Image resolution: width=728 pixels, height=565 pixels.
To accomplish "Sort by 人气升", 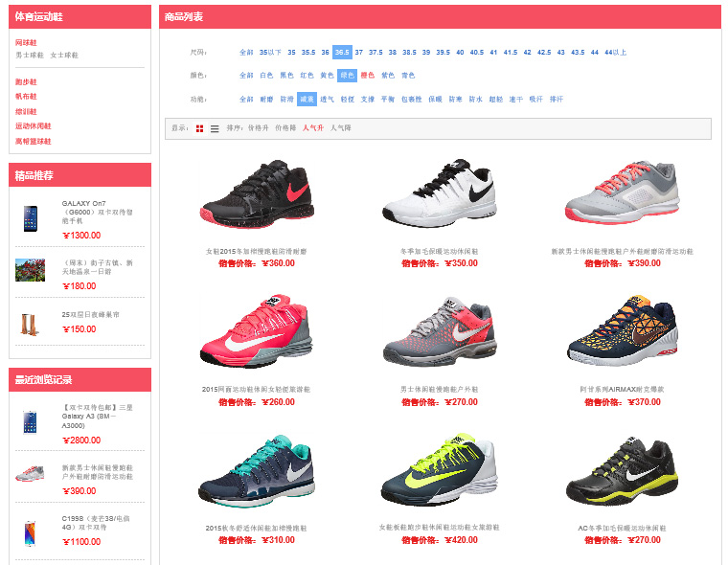I will 313,127.
